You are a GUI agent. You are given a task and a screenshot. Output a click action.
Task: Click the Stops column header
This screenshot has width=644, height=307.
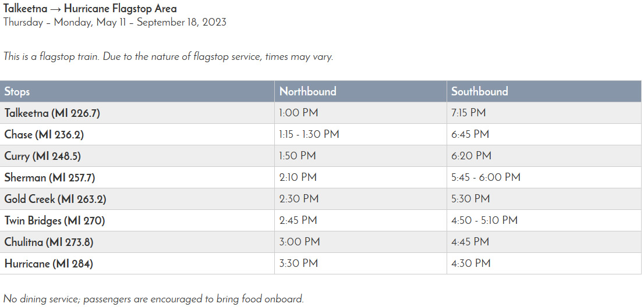17,91
